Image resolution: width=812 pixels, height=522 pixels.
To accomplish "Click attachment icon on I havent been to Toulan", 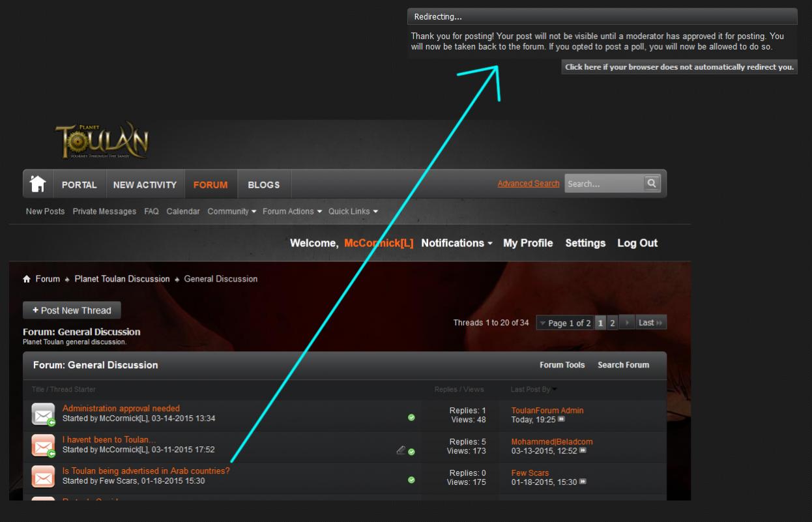I will coord(401,450).
